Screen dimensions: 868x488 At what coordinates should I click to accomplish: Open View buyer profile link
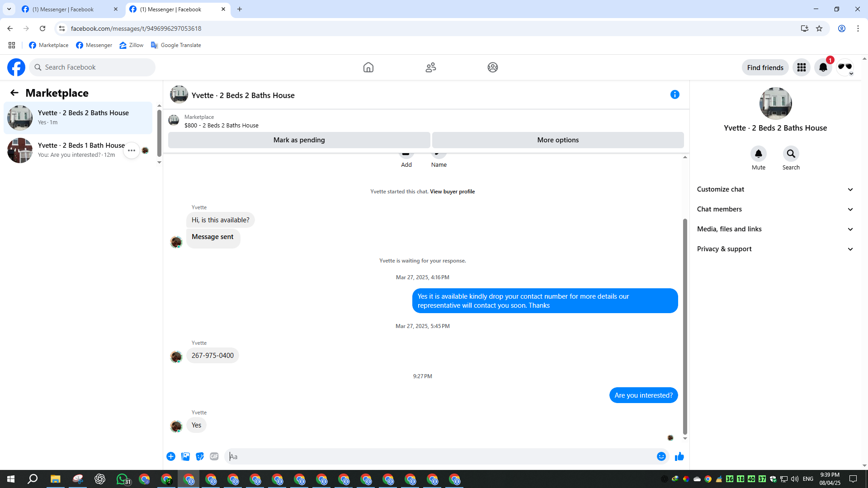pyautogui.click(x=452, y=192)
